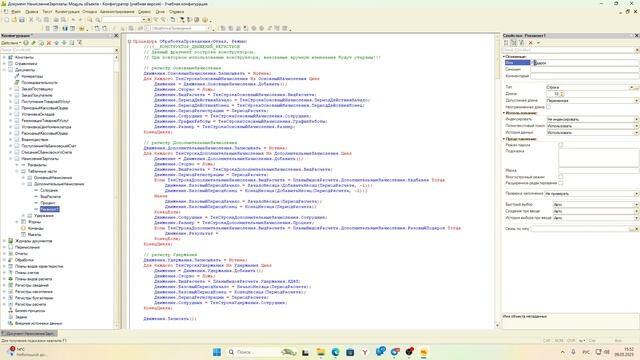Image resolution: width=640 pixels, height=360 pixels.
Task: Click the debug start icon in main toolbar
Action: (82, 28)
